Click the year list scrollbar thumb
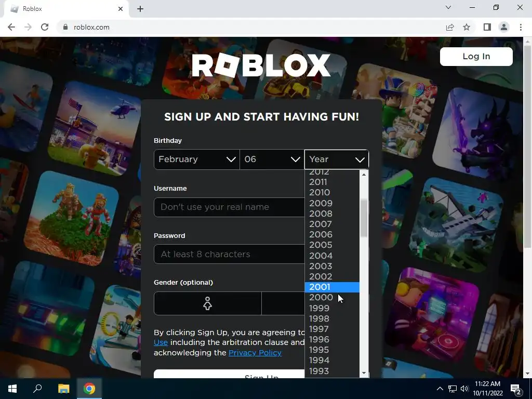Screen dimensions: 532x399 click(364, 218)
